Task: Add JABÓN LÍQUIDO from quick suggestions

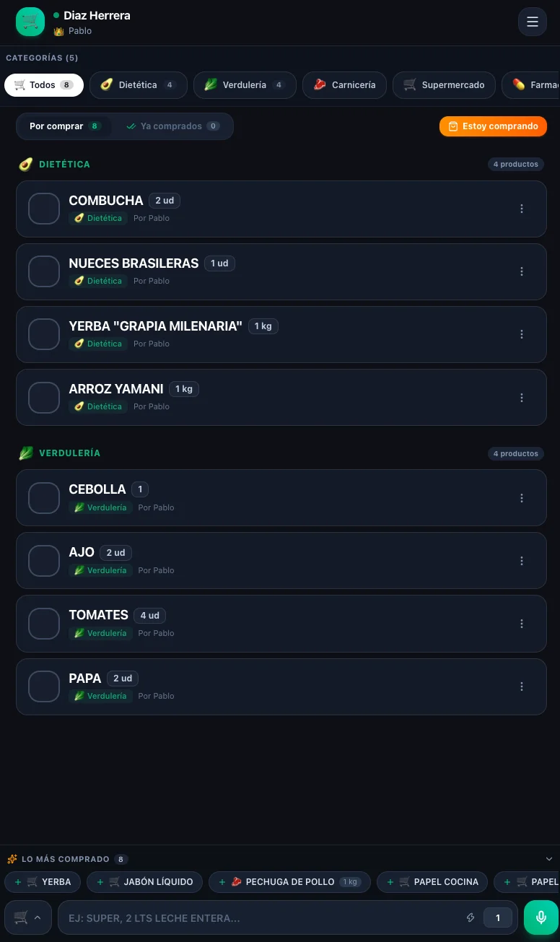Action: pos(145,882)
